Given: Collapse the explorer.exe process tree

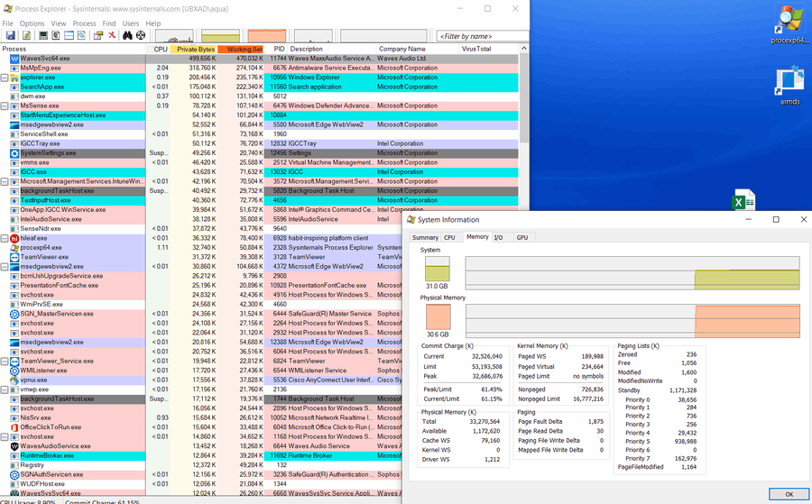Looking at the screenshot, I should click(x=5, y=78).
